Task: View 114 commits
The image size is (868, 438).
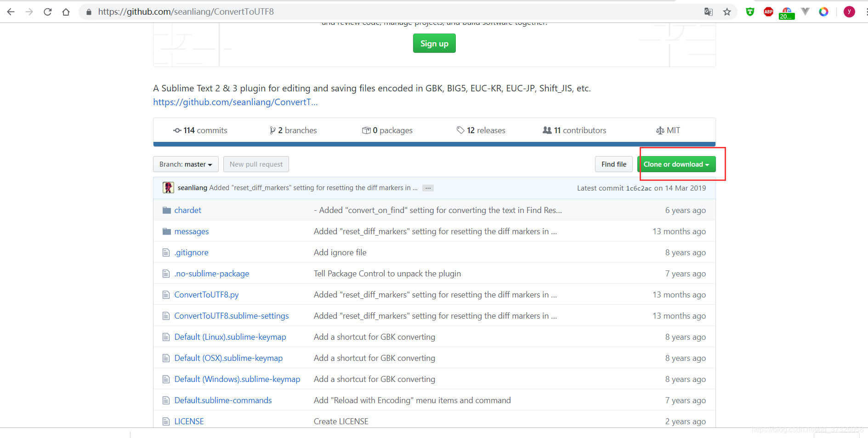Action: pyautogui.click(x=200, y=130)
